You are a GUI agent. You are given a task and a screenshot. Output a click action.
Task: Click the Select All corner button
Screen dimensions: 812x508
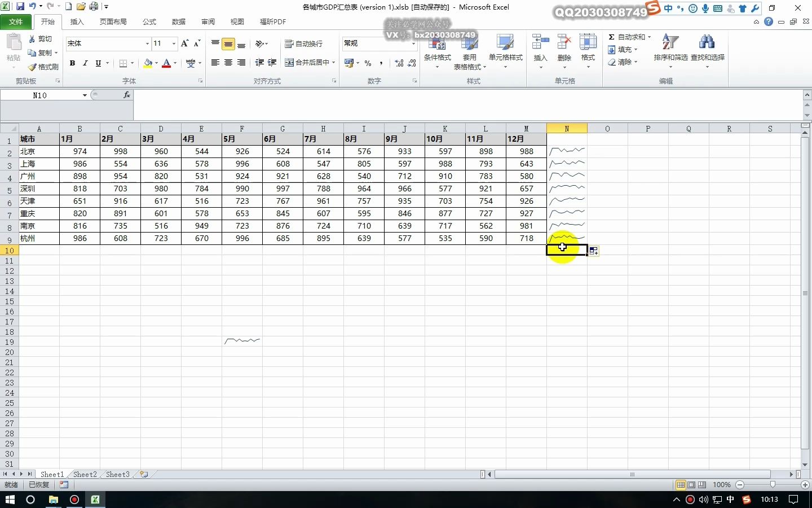[10, 129]
